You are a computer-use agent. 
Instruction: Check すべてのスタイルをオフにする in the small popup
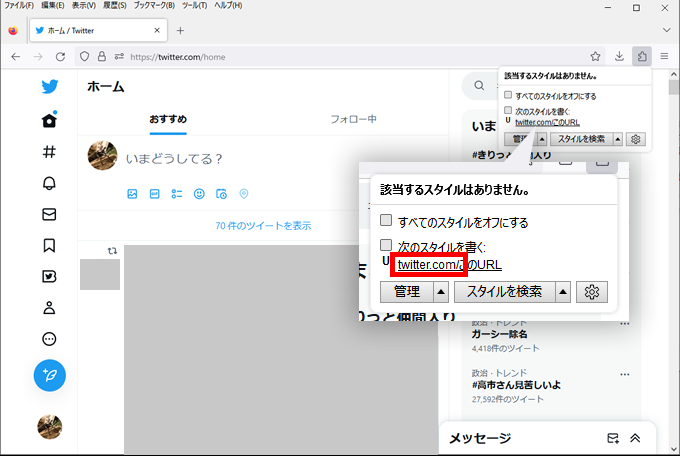tap(508, 95)
